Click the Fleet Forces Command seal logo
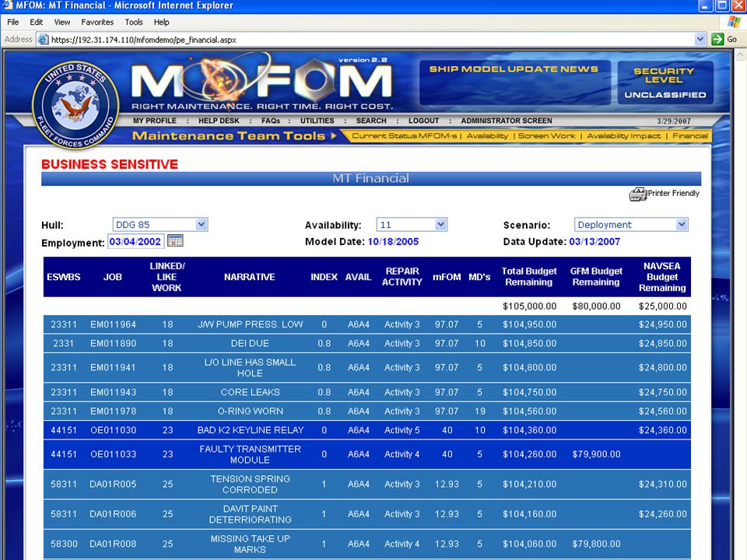This screenshot has width=747, height=560. coord(75,105)
